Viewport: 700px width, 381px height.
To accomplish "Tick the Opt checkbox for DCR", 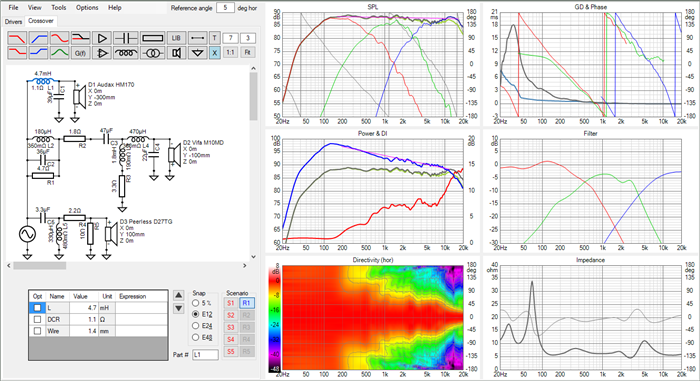I will coord(37,319).
